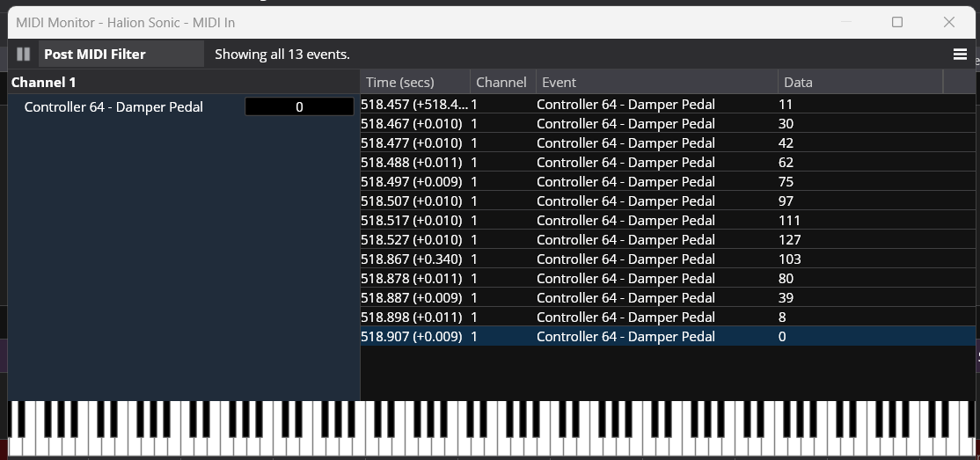Minimize the MIDI Monitor window
Image resolution: width=980 pixels, height=460 pixels.
[845, 23]
